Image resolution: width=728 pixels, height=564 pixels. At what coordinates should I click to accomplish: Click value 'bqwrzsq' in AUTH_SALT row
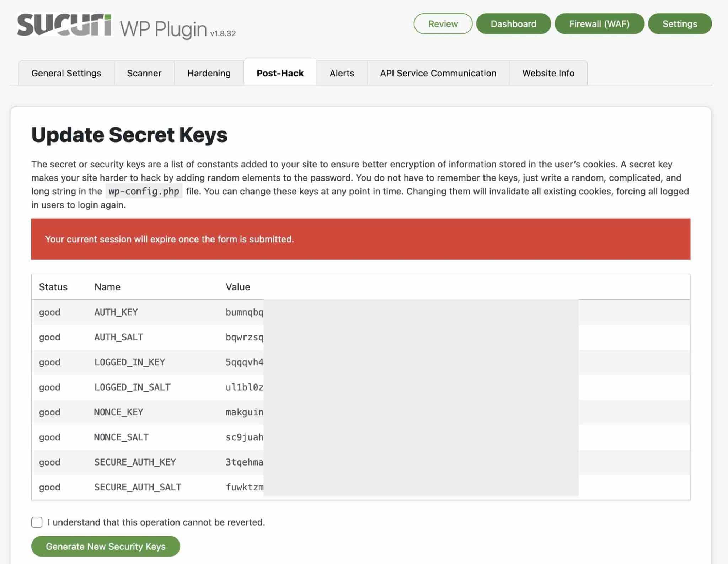(245, 337)
